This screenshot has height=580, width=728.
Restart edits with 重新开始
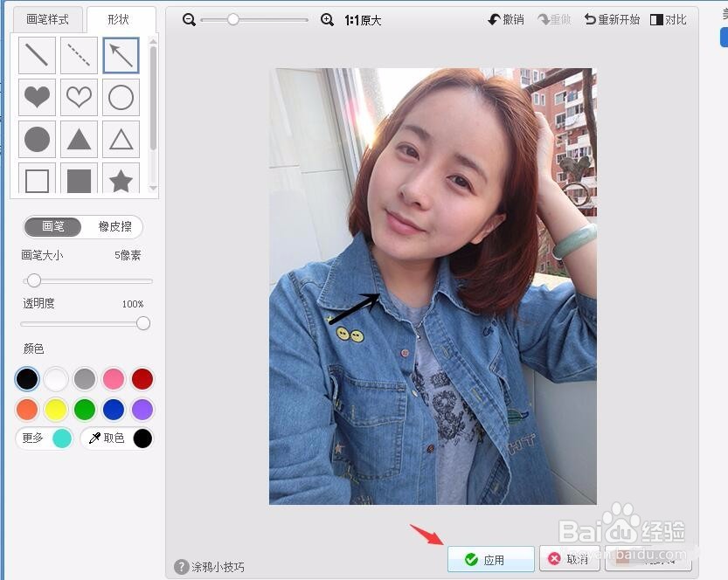612,20
